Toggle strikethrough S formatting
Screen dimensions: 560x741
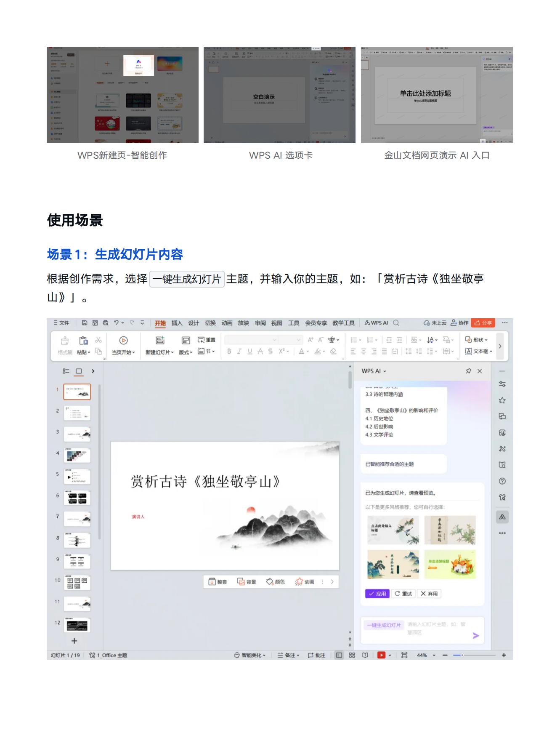pos(270,351)
